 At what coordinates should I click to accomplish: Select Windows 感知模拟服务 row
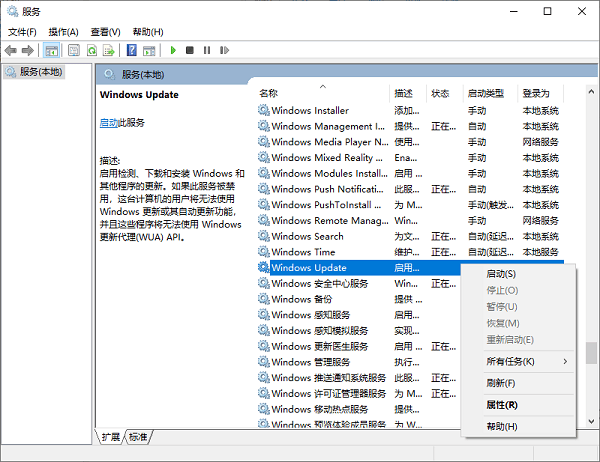pyautogui.click(x=358, y=330)
